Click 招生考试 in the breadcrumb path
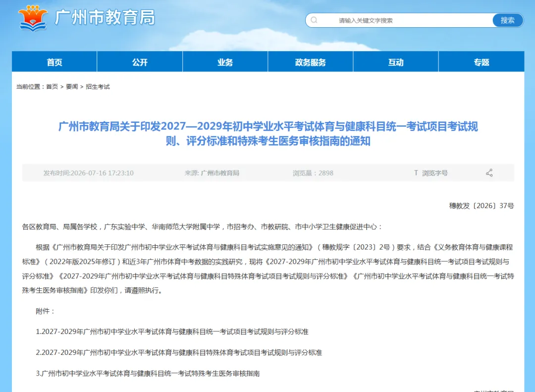This screenshot has width=535, height=392. pos(98,87)
